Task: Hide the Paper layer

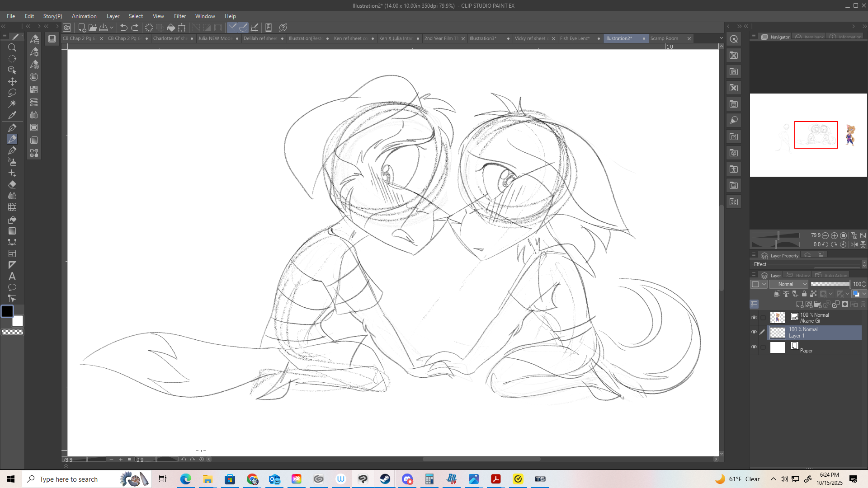Action: pyautogui.click(x=754, y=347)
